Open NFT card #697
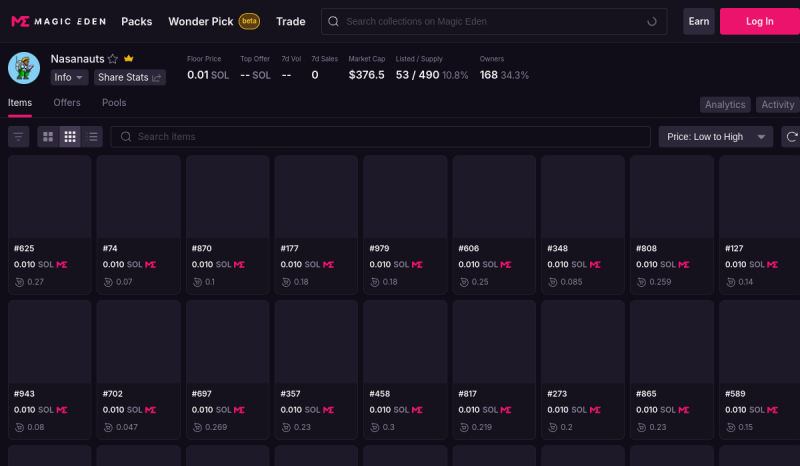800x466 pixels. point(228,370)
